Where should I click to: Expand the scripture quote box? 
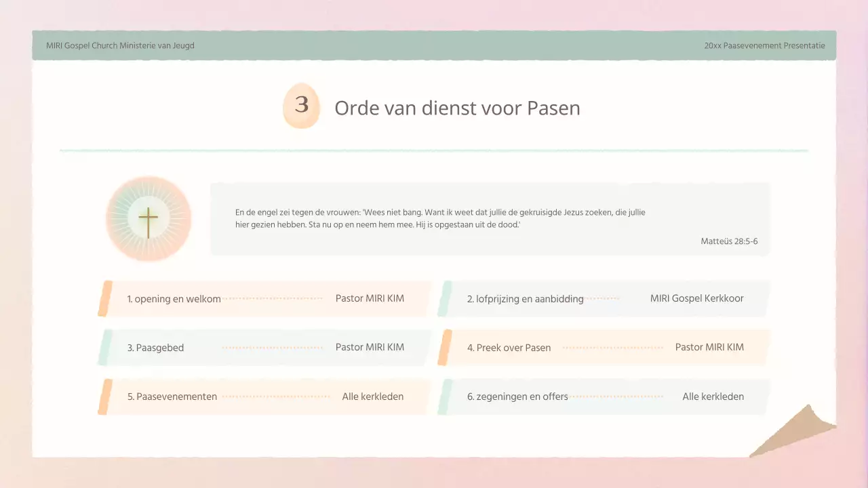[490, 219]
